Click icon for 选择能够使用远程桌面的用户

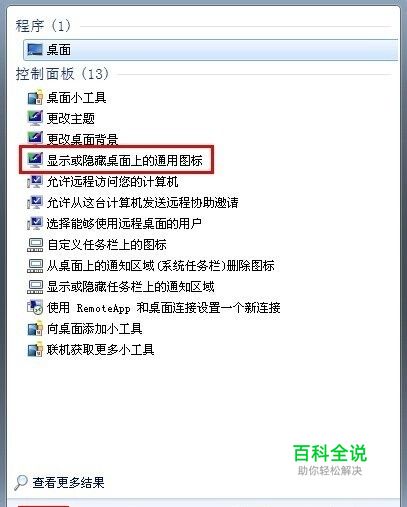pyautogui.click(x=35, y=223)
